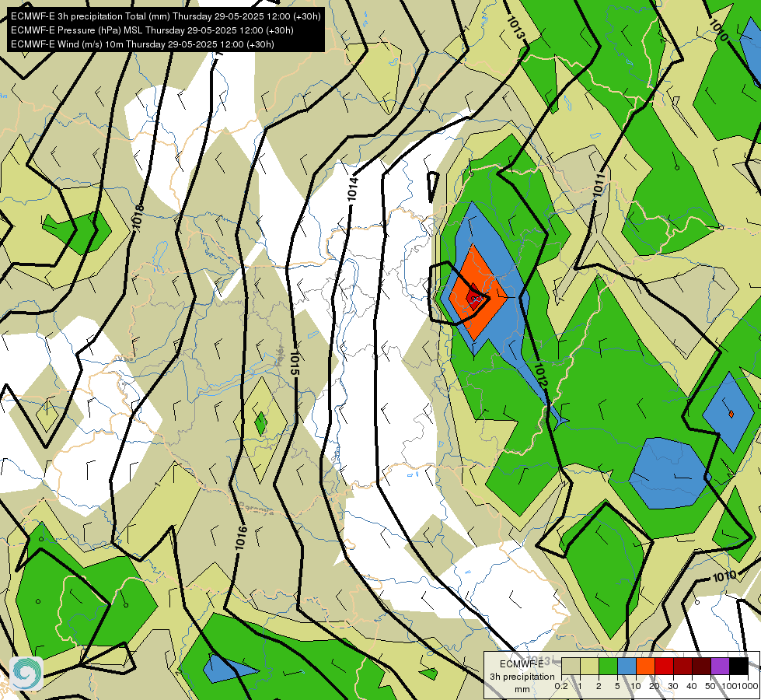Viewport: 761px width, 700px height.
Task: Pick the dark red 30–40 mm legend swatch
Action: 682,667
